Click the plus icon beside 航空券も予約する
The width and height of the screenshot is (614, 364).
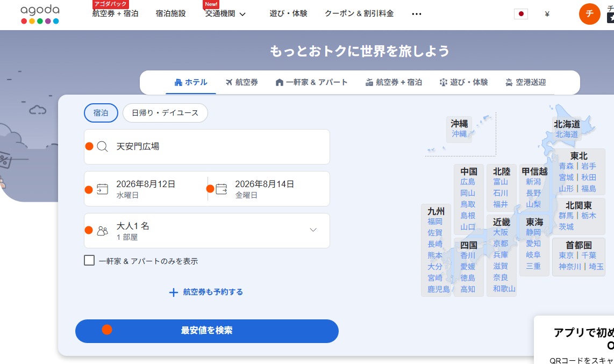[174, 292]
